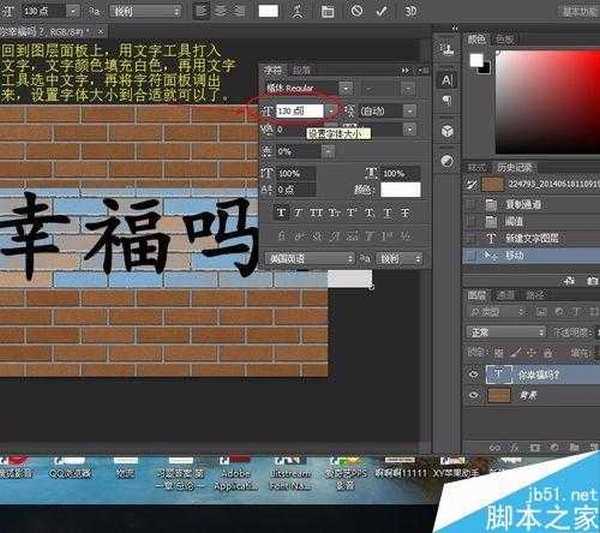Hide the 背景 layer with eye icon
Screen dimensions: 600x533
[x=473, y=396]
